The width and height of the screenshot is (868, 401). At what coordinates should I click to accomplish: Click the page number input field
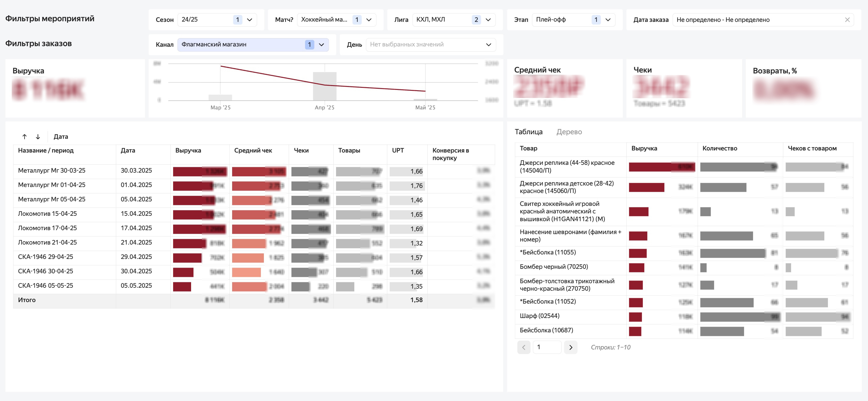[547, 347]
